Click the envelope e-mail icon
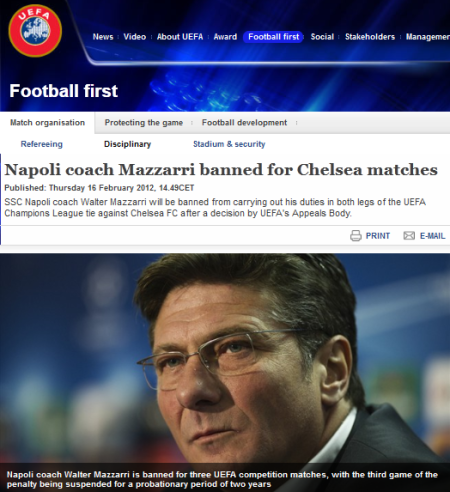 click(409, 236)
